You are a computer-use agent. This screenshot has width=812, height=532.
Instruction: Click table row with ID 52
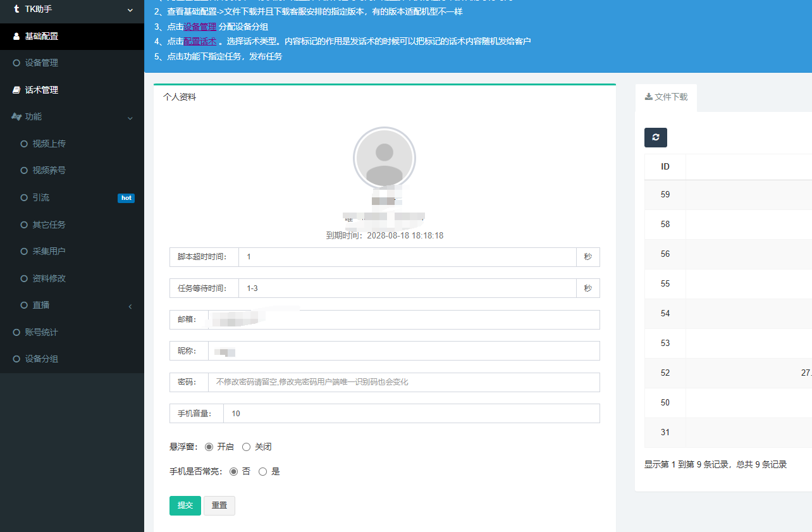729,373
